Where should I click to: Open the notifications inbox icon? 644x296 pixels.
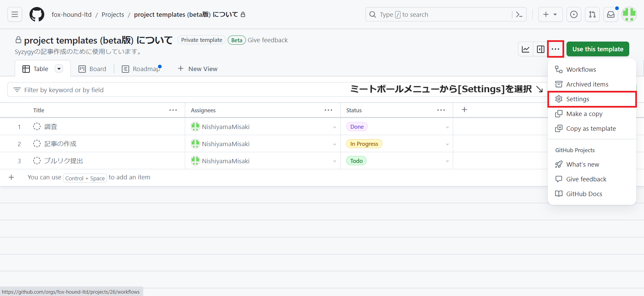(x=611, y=14)
